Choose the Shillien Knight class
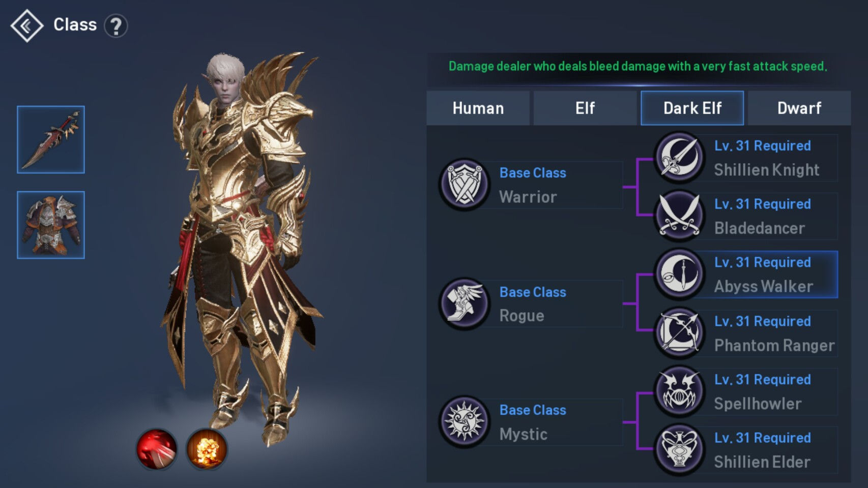Viewport: 868px width, 488px height. [746, 158]
